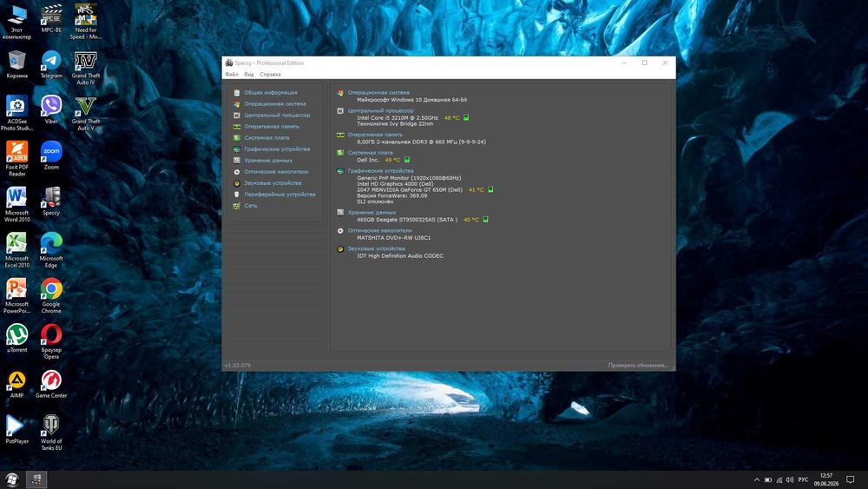Click RAM module icon in summary panel

tap(340, 135)
